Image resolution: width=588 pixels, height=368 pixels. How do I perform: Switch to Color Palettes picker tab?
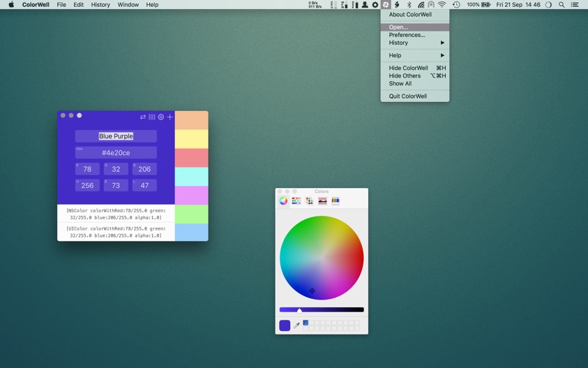[310, 201]
